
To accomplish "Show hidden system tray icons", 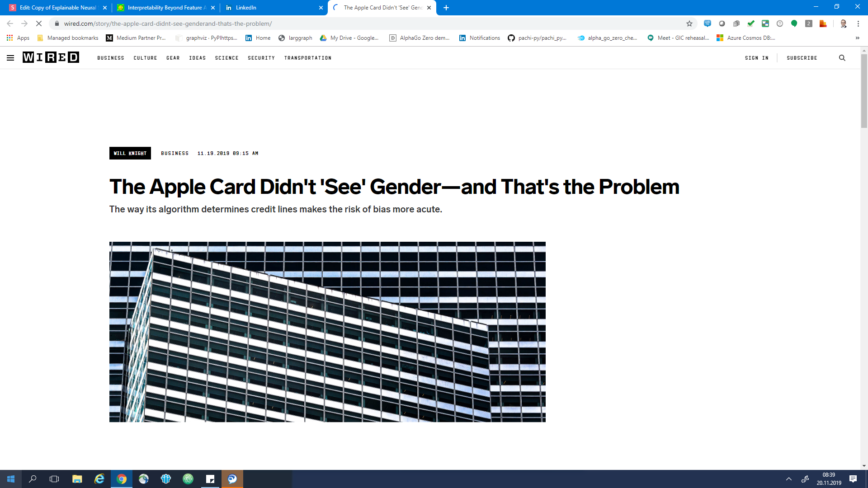I will [788, 479].
